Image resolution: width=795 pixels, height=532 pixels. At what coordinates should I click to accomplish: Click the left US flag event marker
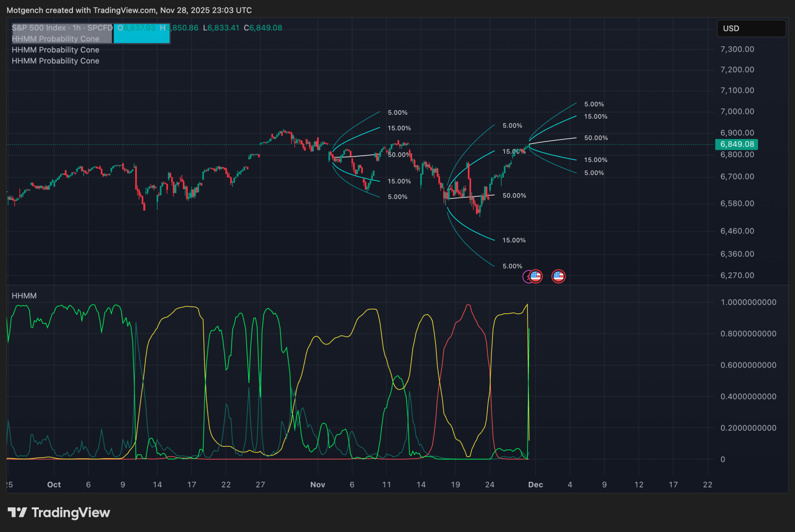536,276
